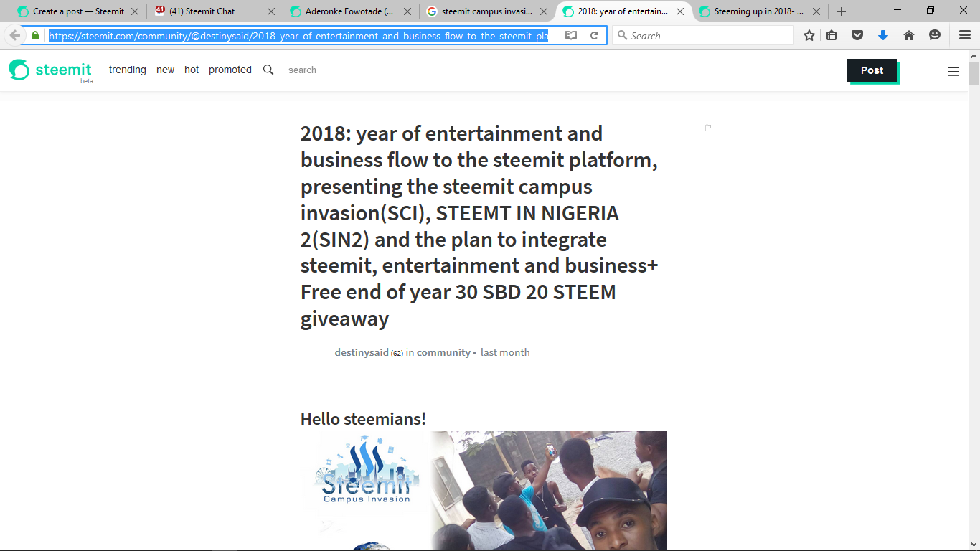Save to Pocket icon
Screen dimensions: 980x551
(857, 35)
